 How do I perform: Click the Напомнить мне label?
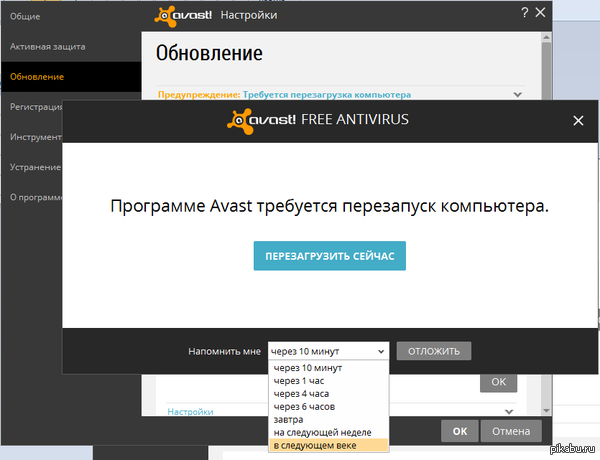click(x=225, y=351)
